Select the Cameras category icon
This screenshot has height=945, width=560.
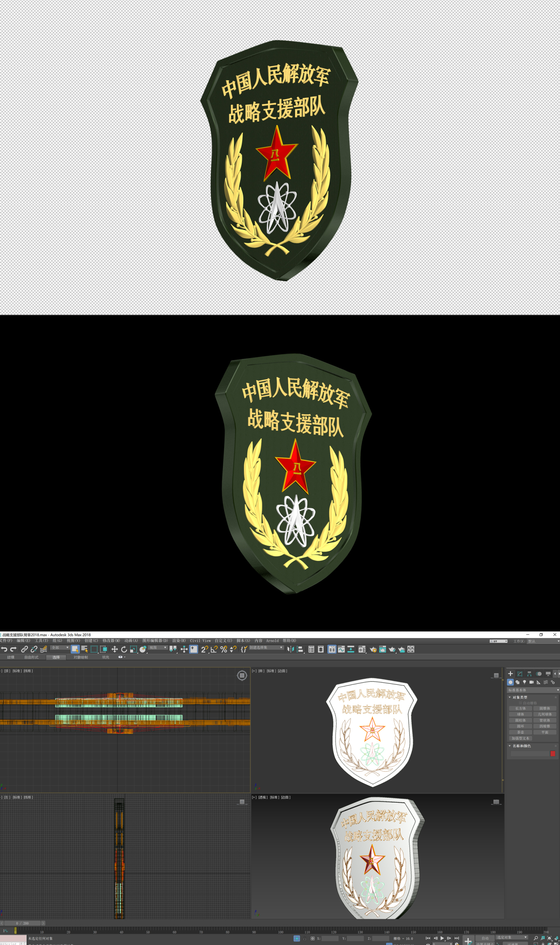(532, 682)
